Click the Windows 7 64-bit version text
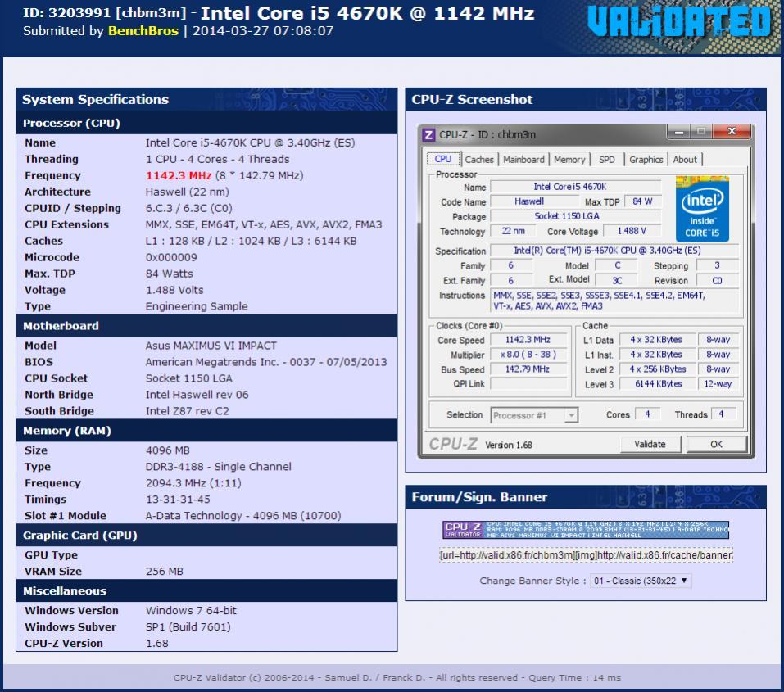784x692 pixels. coord(191,610)
